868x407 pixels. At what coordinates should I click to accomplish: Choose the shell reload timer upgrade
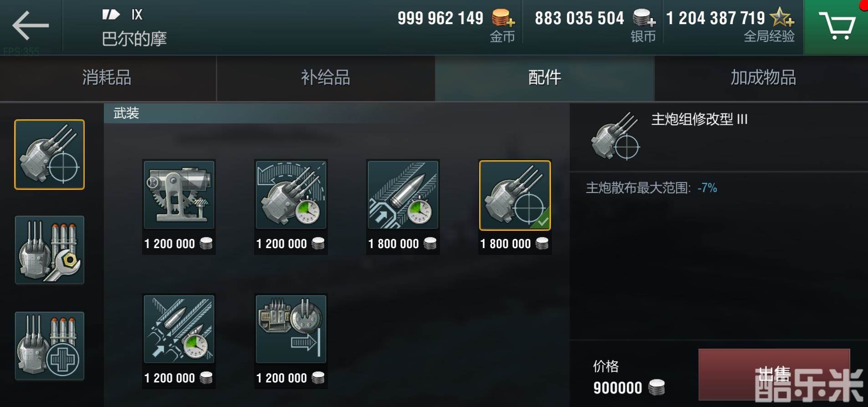(x=403, y=195)
